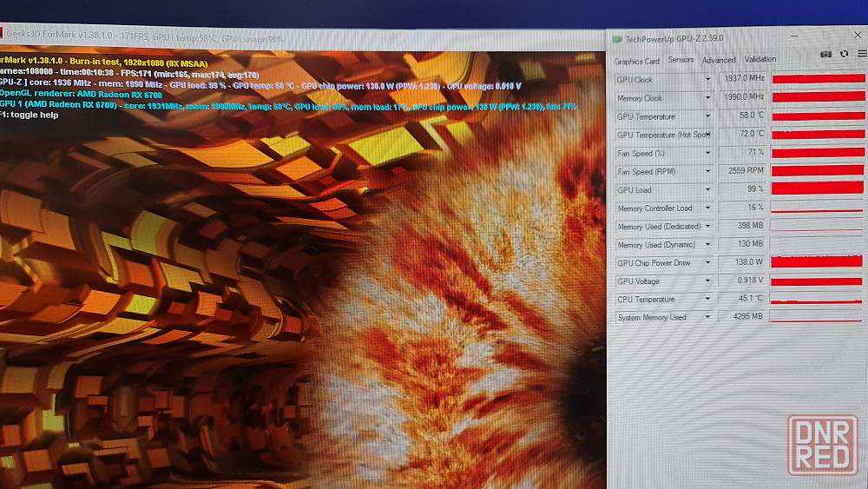
Task: Click the GPU-Z refresh icon
Action: (845, 54)
